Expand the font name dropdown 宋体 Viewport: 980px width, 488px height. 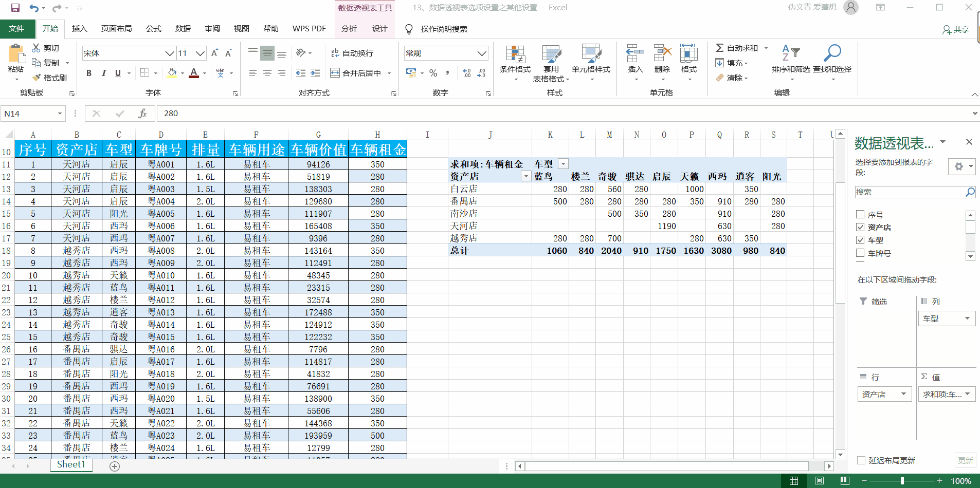(x=169, y=53)
